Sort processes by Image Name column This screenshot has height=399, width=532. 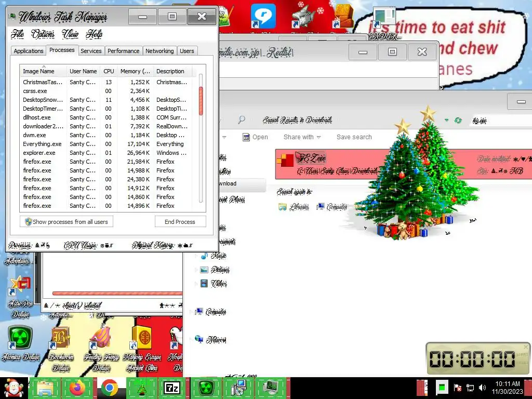pyautogui.click(x=43, y=71)
